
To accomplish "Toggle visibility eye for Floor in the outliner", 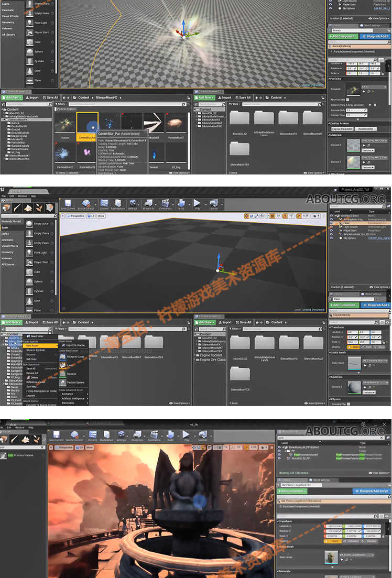I will point(331,223).
